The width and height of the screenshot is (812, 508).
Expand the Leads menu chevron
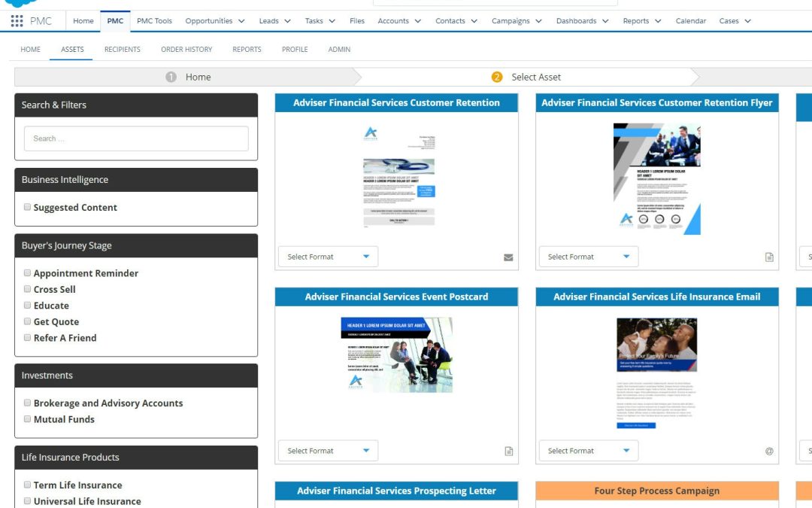(287, 21)
